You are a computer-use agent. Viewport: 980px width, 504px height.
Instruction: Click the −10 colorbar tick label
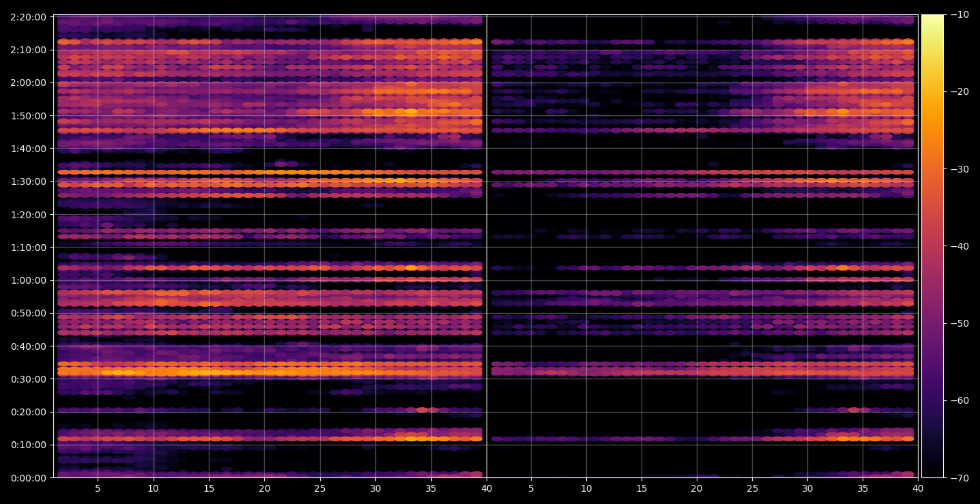[959, 15]
